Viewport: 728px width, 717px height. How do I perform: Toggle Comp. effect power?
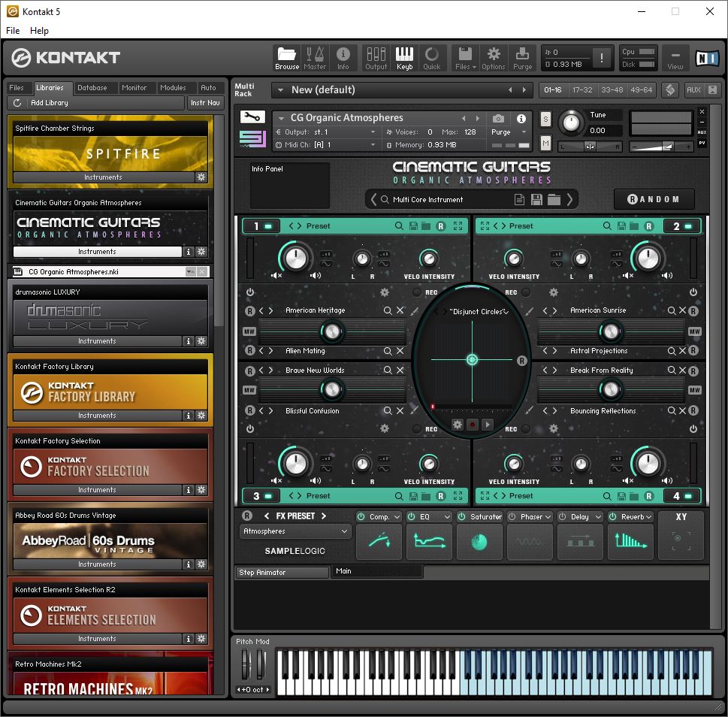[361, 516]
